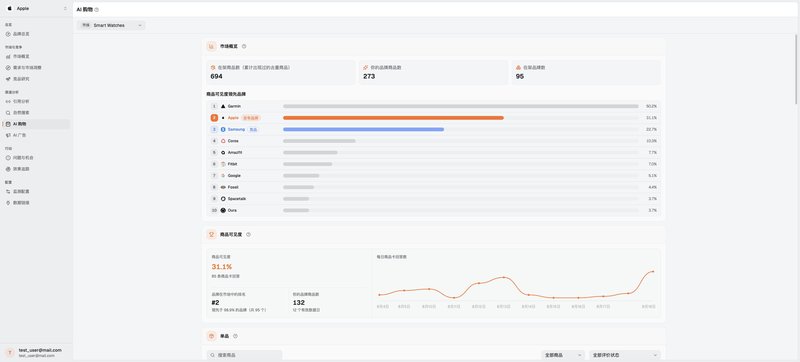Click the user avatar at sidebar bottom
Viewport: 800px width, 362px height.
[x=9, y=352]
